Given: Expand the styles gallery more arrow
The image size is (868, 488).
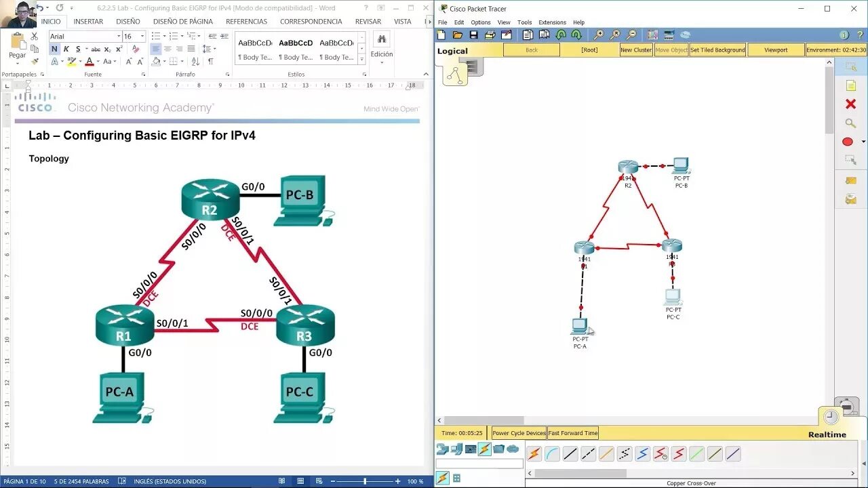Looking at the screenshot, I should 362,60.
